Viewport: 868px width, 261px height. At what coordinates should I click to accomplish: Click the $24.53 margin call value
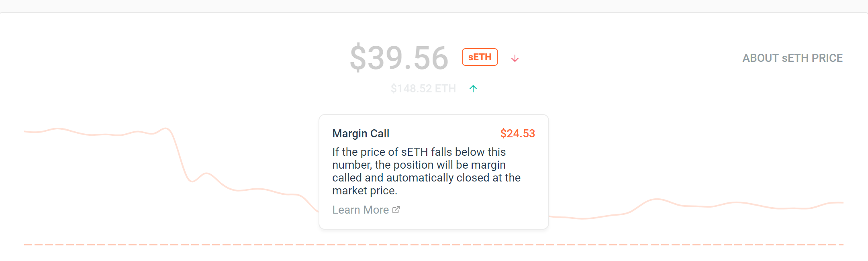coord(517,133)
